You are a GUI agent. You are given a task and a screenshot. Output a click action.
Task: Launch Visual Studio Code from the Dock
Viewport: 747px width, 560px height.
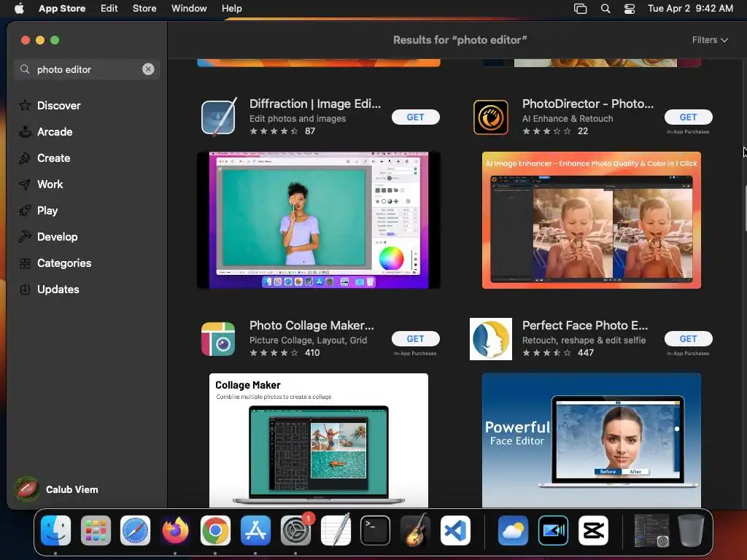455,531
